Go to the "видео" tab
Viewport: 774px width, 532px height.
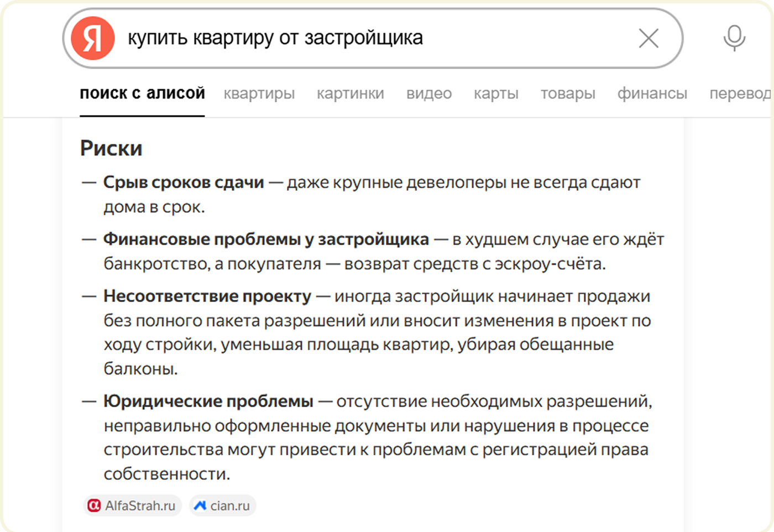point(429,93)
